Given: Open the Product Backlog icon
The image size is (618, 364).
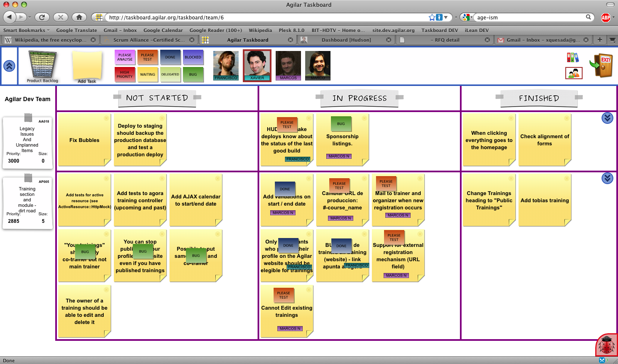Looking at the screenshot, I should pyautogui.click(x=42, y=65).
